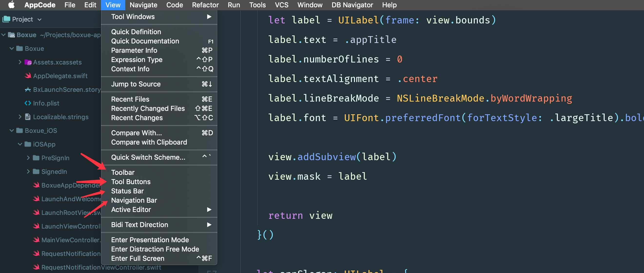Open the Refactor menu

(x=205, y=5)
